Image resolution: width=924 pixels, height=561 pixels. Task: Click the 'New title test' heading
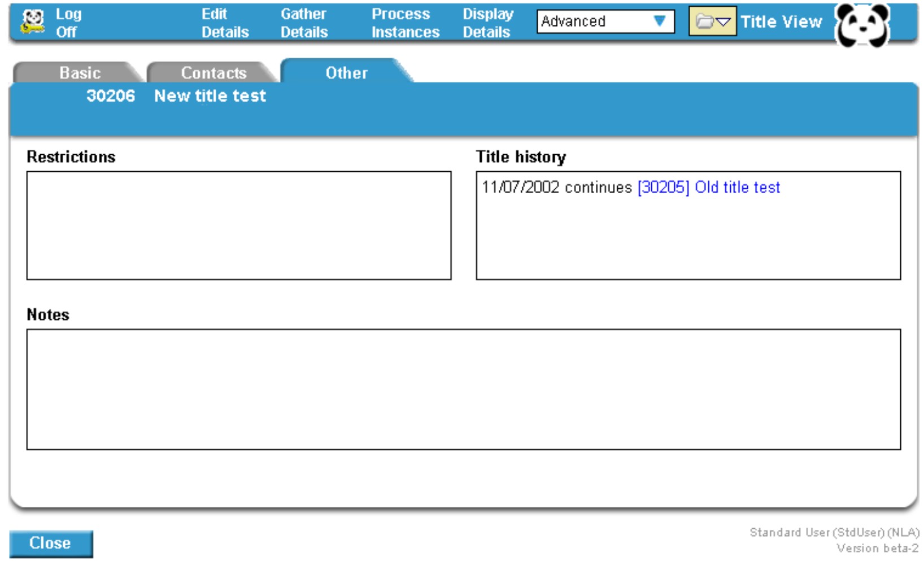coord(210,95)
